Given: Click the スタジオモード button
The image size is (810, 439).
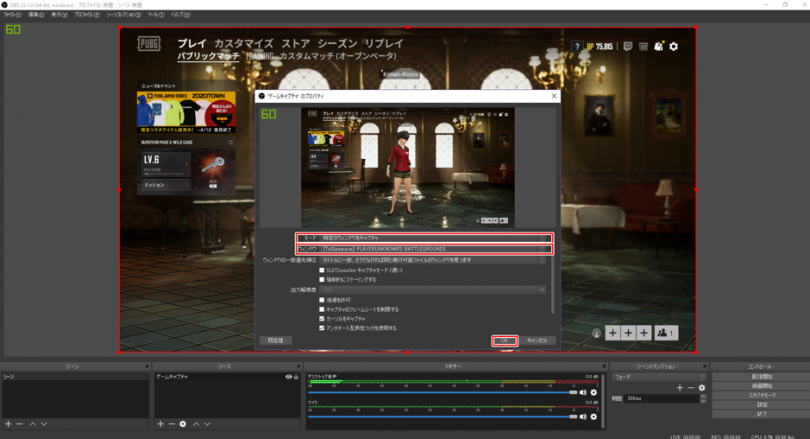Looking at the screenshot, I should pyautogui.click(x=760, y=395).
